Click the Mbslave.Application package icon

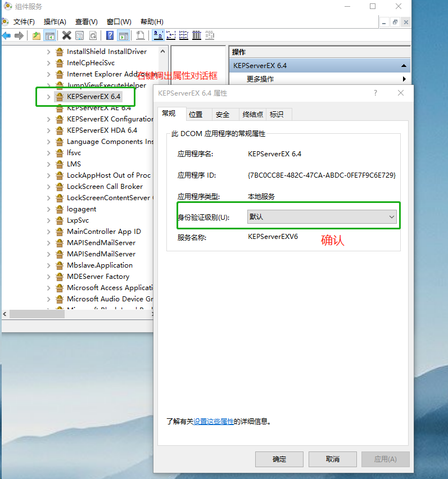pyautogui.click(x=59, y=265)
